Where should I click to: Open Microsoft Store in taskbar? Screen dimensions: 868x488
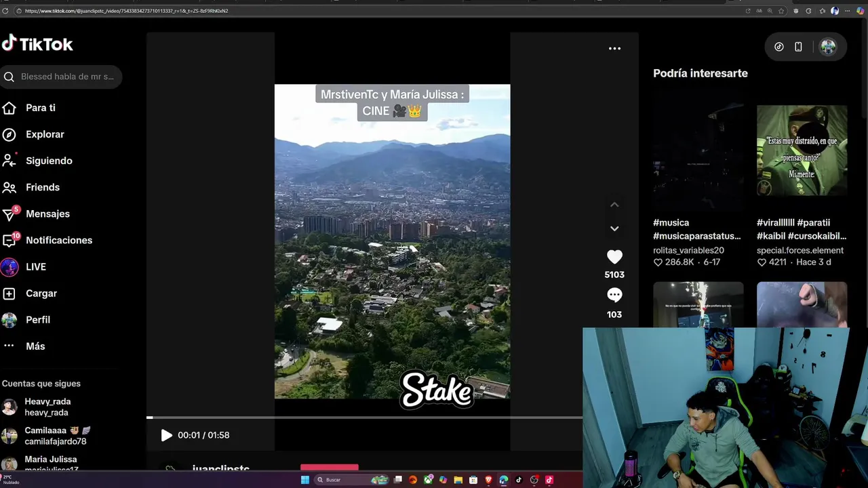pos(473,480)
